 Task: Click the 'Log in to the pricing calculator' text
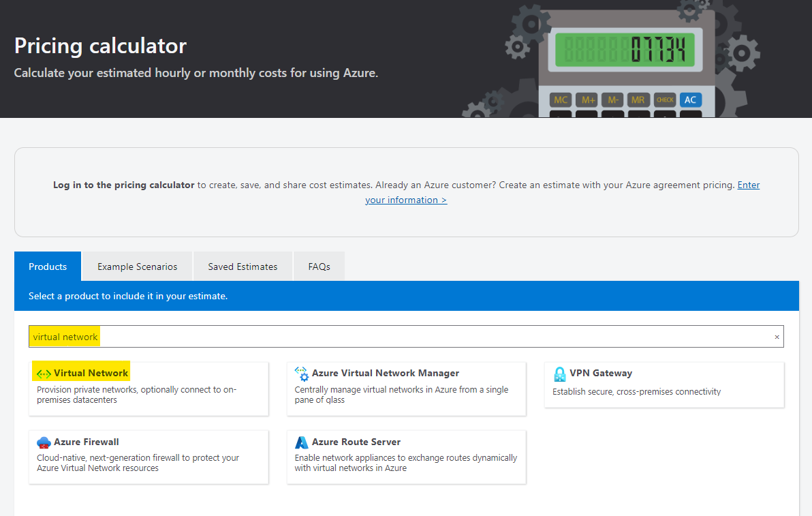(x=124, y=185)
